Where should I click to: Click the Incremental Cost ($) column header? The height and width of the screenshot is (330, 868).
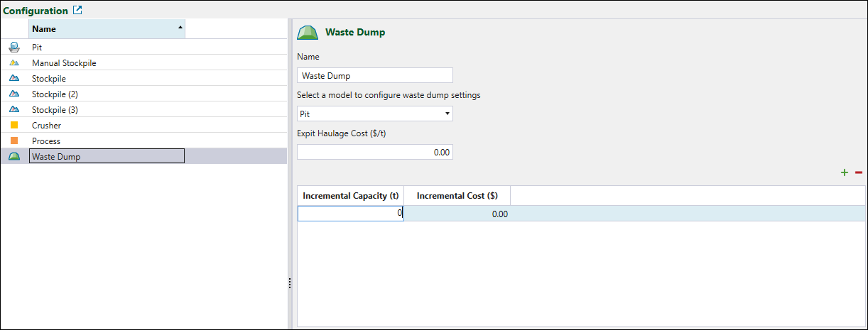[457, 196]
